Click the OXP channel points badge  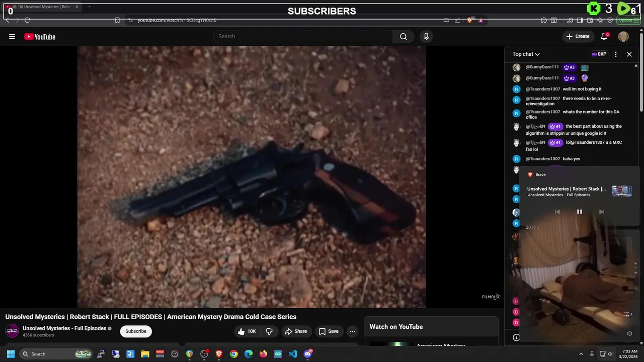599,54
